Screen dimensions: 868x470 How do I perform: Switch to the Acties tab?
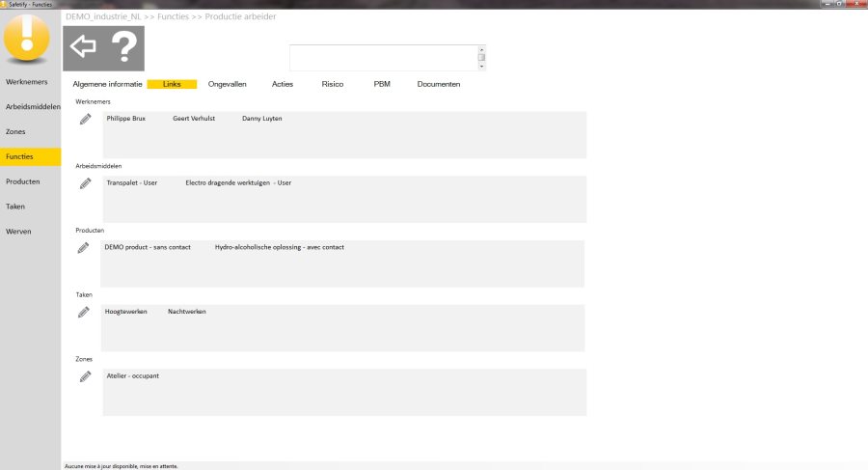(x=283, y=84)
